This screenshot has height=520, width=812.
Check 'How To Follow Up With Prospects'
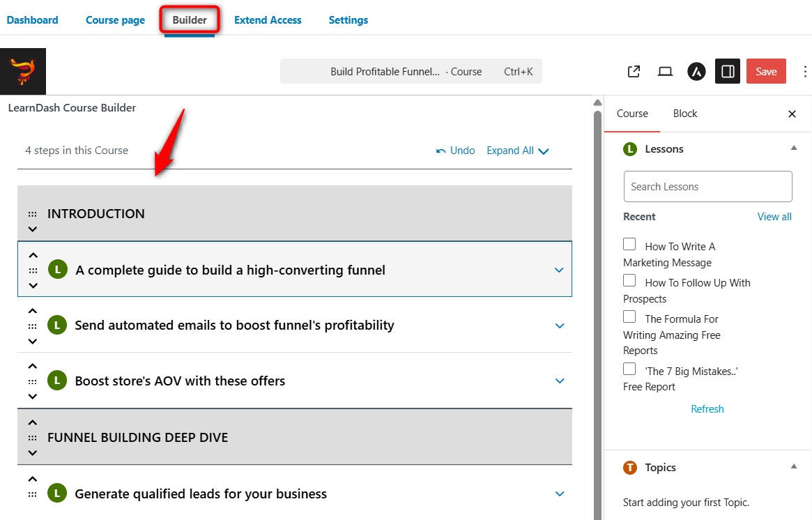pos(629,281)
